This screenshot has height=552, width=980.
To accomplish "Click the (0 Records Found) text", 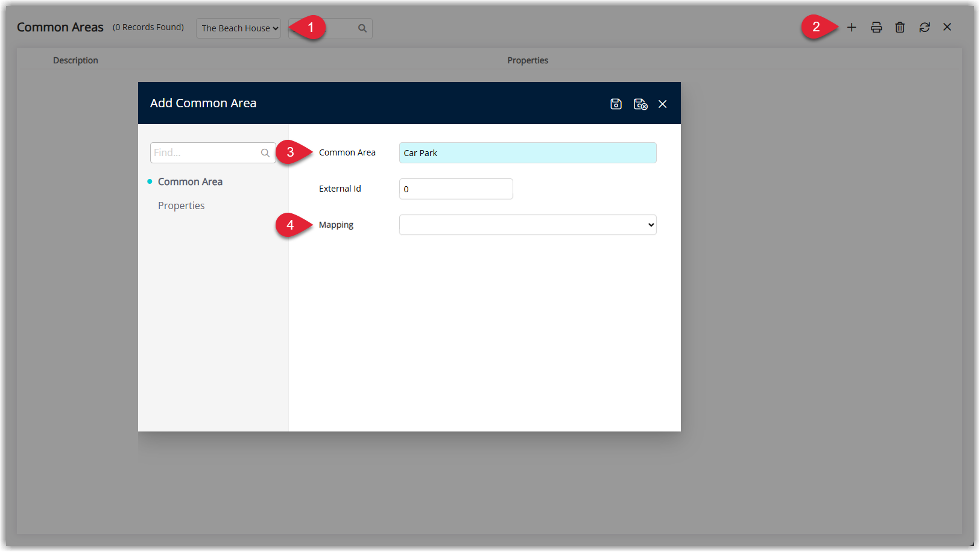I will (148, 27).
